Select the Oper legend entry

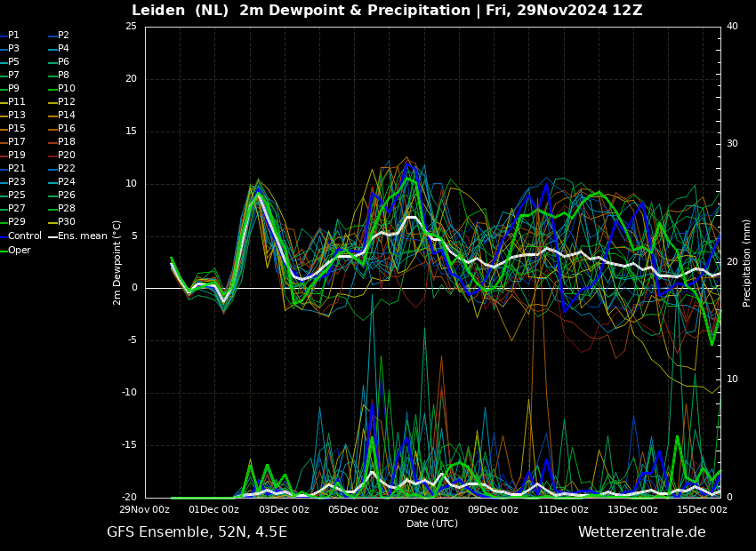click(x=19, y=251)
